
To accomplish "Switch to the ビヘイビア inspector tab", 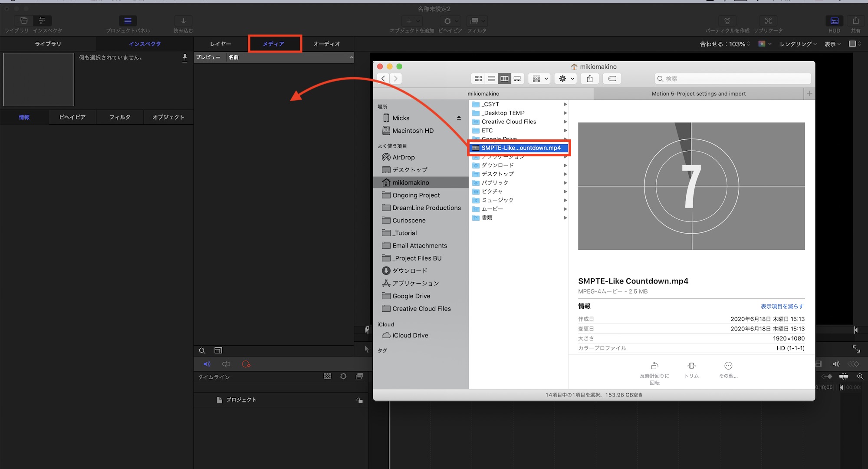I will (72, 117).
